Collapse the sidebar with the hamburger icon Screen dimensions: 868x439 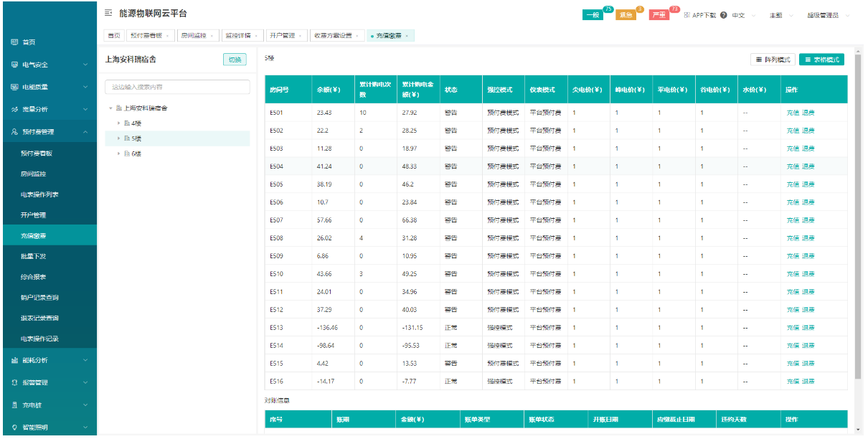pyautogui.click(x=108, y=14)
